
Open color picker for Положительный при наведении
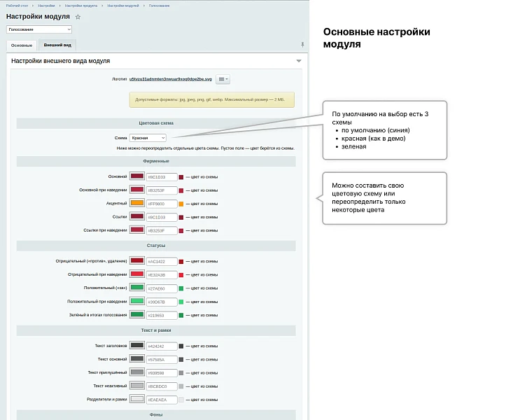point(137,302)
